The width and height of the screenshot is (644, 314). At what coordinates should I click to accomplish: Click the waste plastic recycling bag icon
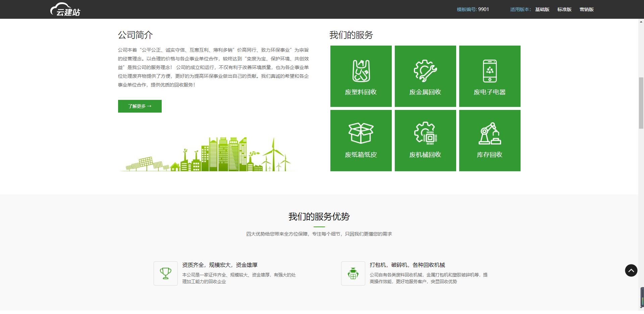coord(361,71)
